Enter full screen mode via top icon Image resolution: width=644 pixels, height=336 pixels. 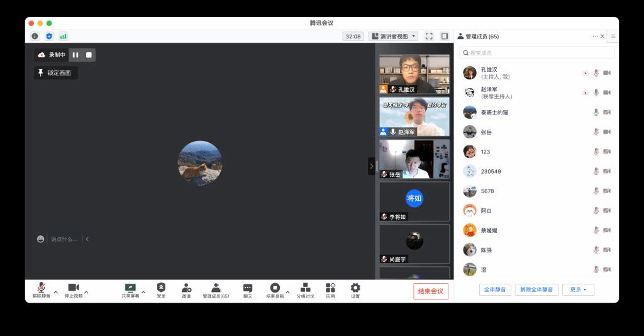point(429,36)
